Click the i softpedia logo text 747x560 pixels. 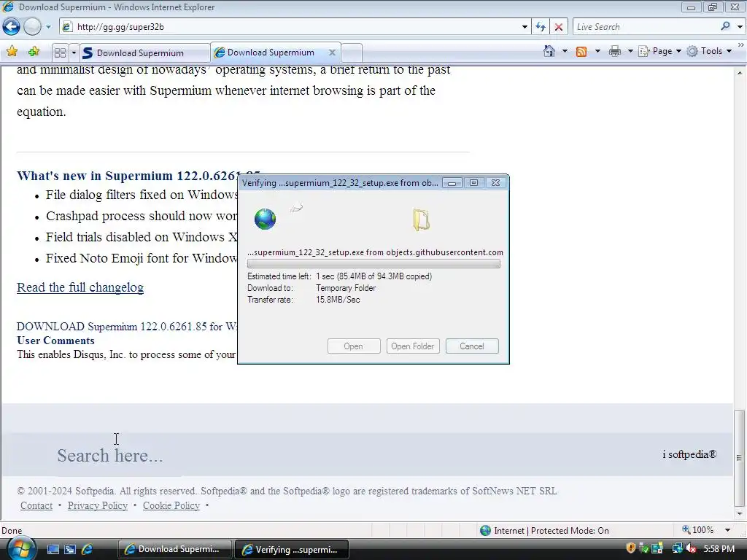click(689, 454)
